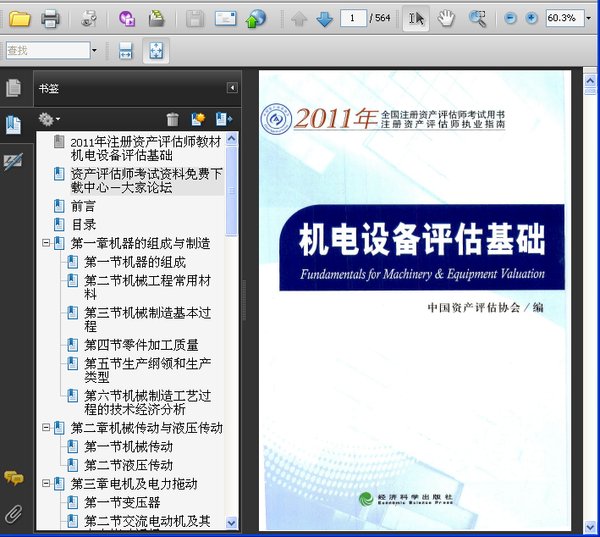
Task: Open bookmark 第四节零件加工质量
Action: coord(141,345)
